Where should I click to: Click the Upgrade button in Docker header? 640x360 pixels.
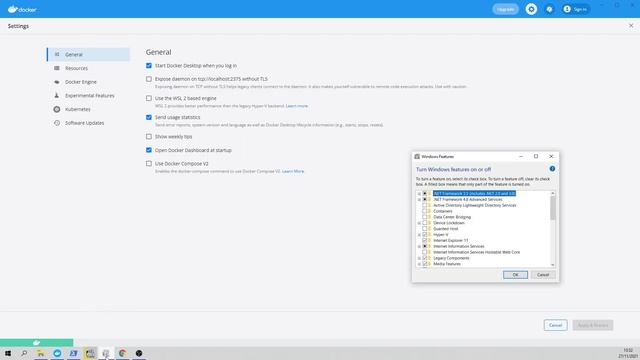[505, 9]
